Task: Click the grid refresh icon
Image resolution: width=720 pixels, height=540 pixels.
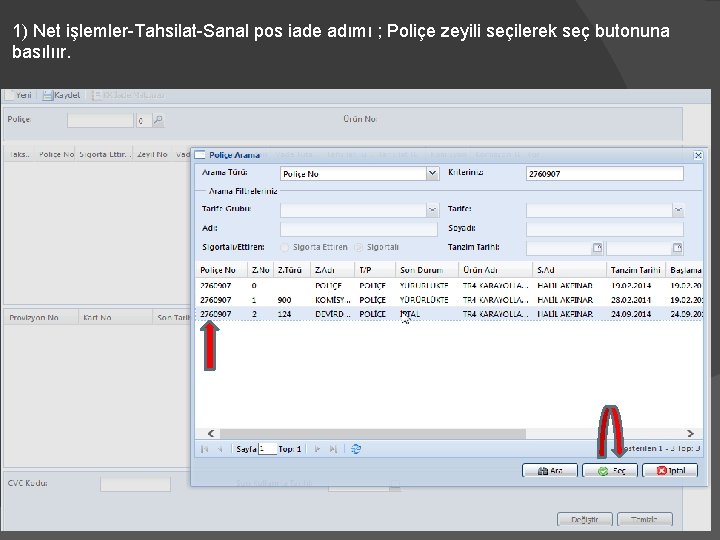Action: click(x=356, y=449)
